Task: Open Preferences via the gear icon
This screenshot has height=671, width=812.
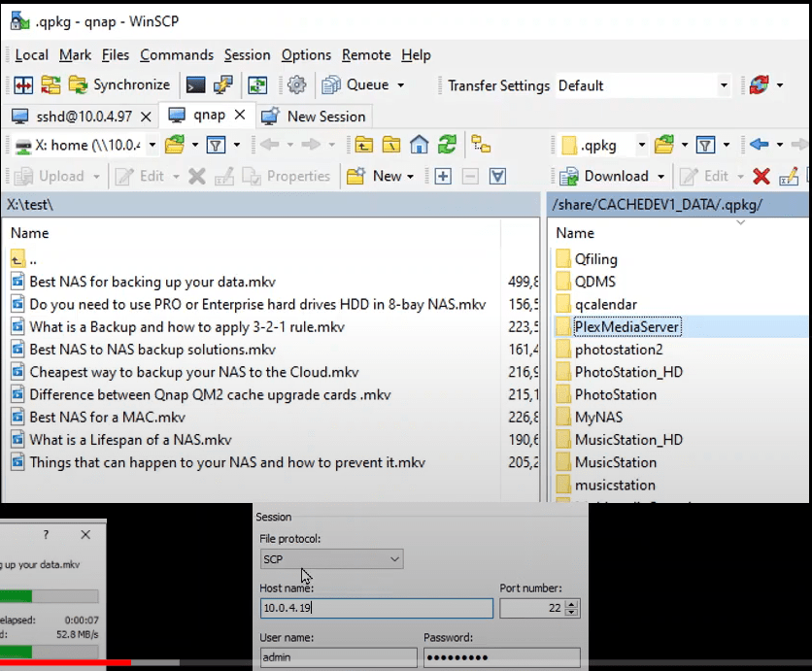Action: click(297, 85)
